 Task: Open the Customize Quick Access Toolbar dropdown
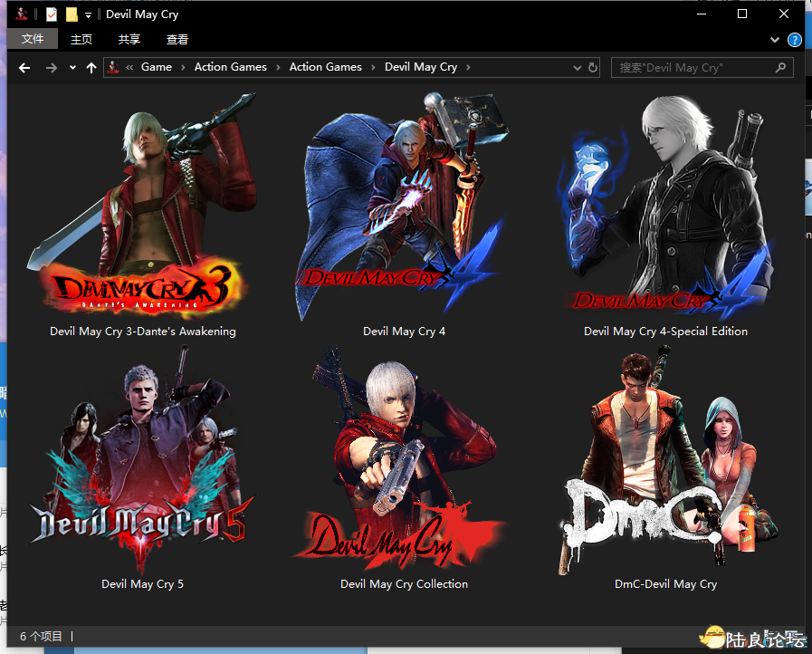88,15
